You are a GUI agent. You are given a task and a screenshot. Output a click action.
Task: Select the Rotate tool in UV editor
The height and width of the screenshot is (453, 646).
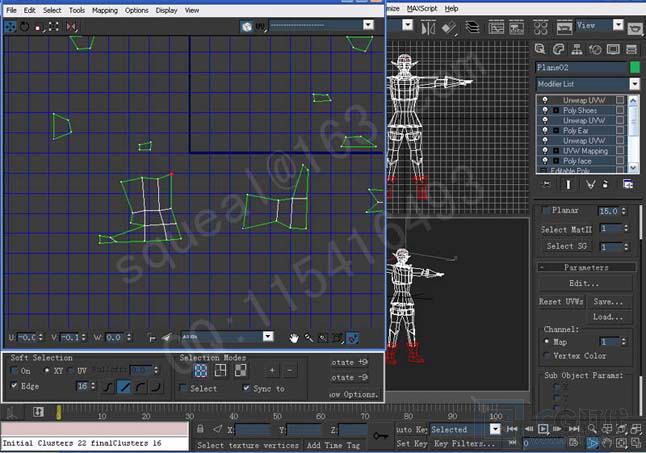pyautogui.click(x=24, y=26)
